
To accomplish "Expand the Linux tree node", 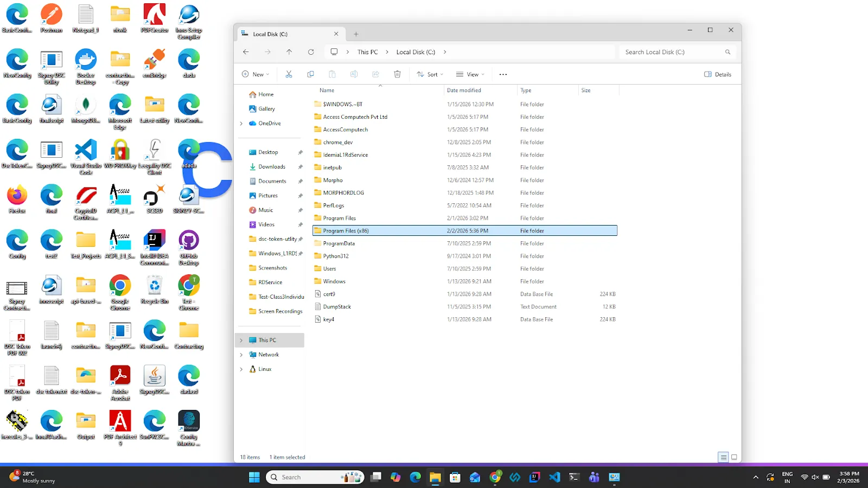I will click(241, 369).
